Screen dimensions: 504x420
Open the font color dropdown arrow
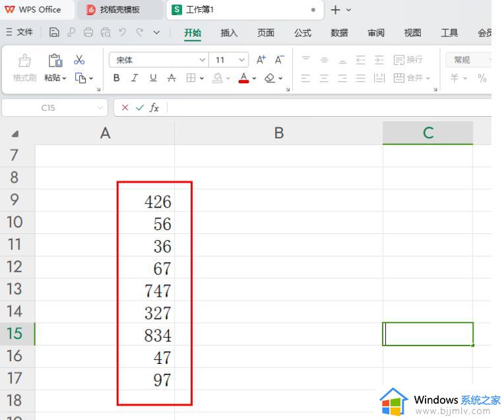(x=254, y=78)
